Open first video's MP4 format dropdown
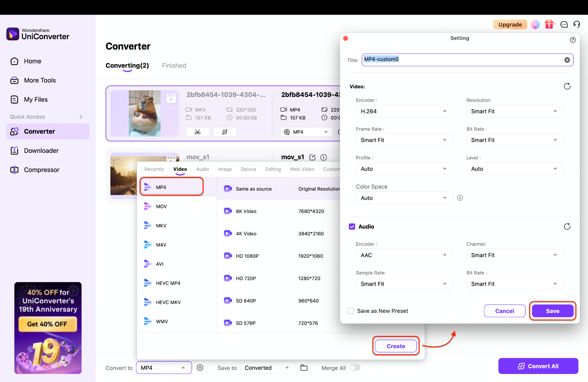588x382 pixels. [x=306, y=132]
